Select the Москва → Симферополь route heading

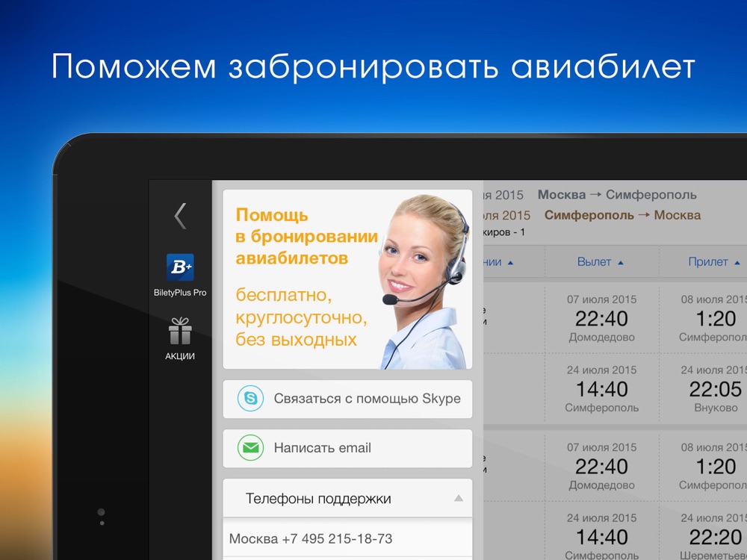pos(617,195)
